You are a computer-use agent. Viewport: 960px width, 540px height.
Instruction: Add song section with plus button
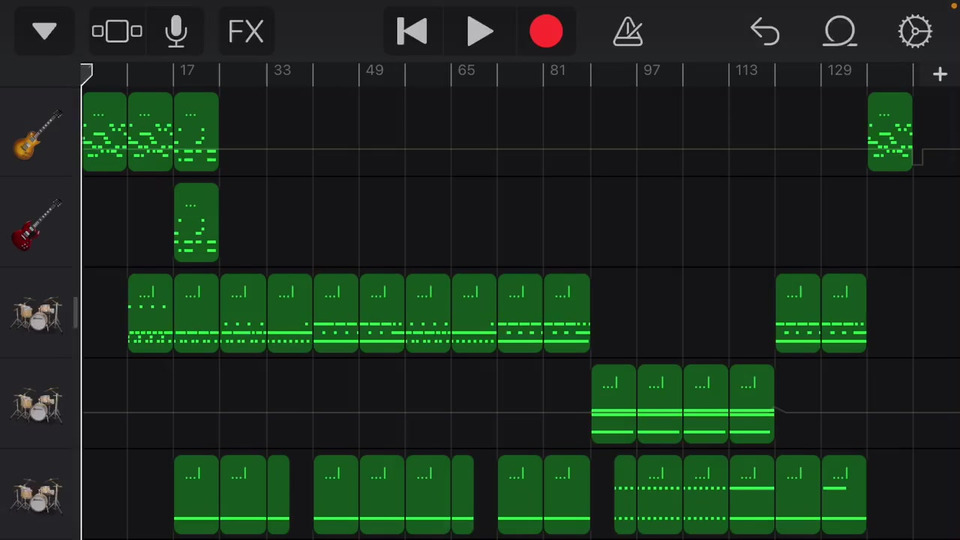940,74
